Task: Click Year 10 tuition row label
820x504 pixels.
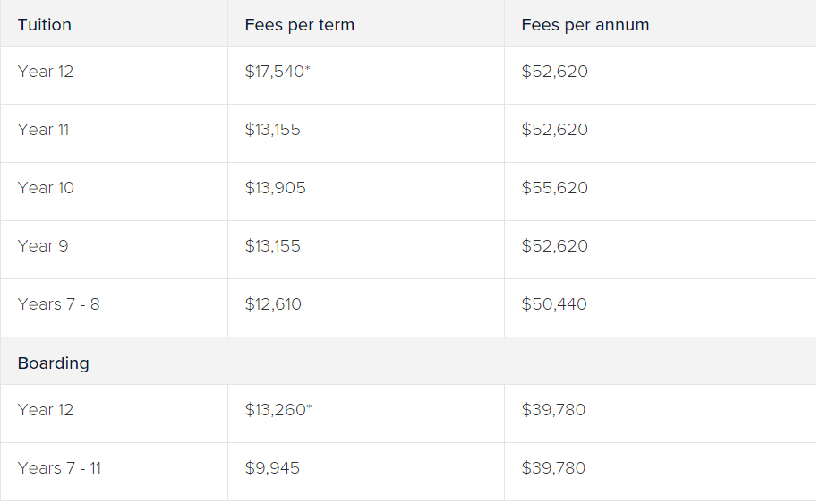Action: pyautogui.click(x=46, y=188)
